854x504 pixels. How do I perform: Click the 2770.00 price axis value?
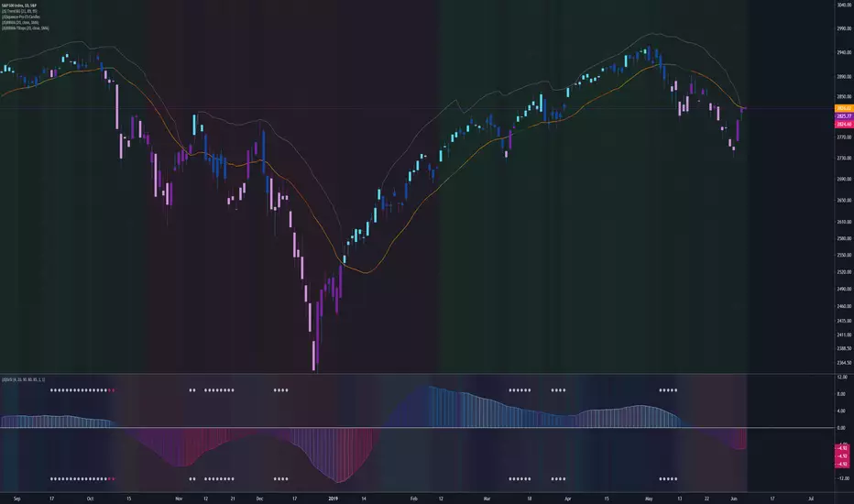[844, 137]
